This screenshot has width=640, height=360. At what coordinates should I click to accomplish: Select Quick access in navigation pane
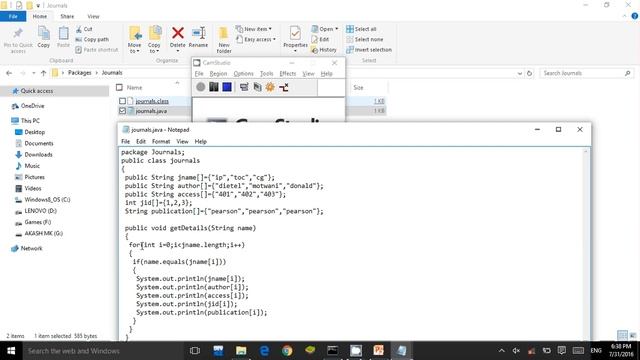(x=37, y=91)
